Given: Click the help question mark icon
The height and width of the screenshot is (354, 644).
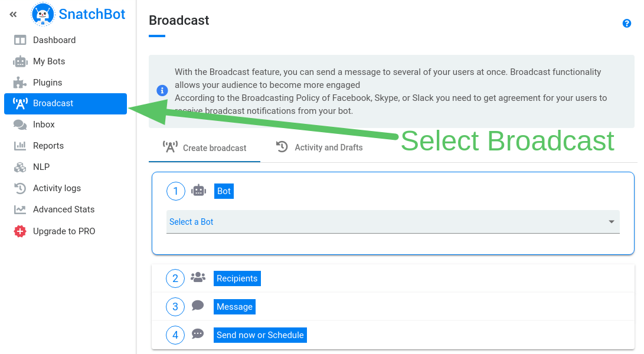Looking at the screenshot, I should click(x=627, y=23).
